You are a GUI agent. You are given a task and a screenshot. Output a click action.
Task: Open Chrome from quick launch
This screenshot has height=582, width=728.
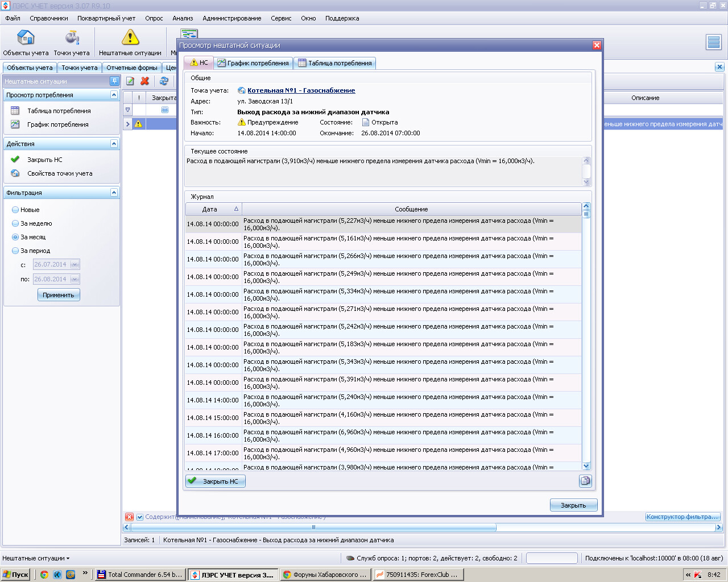[x=44, y=575]
